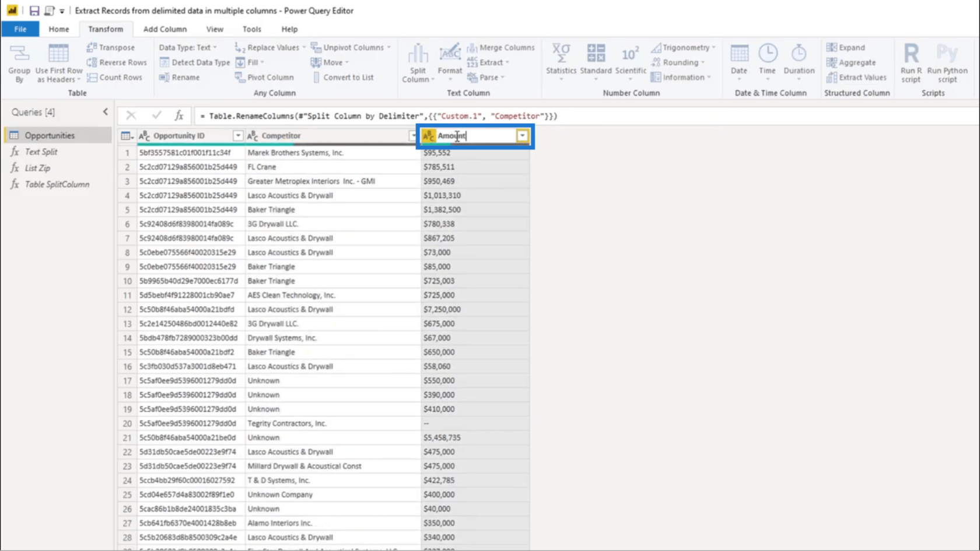Open Amount column filter dropdown

tap(523, 135)
